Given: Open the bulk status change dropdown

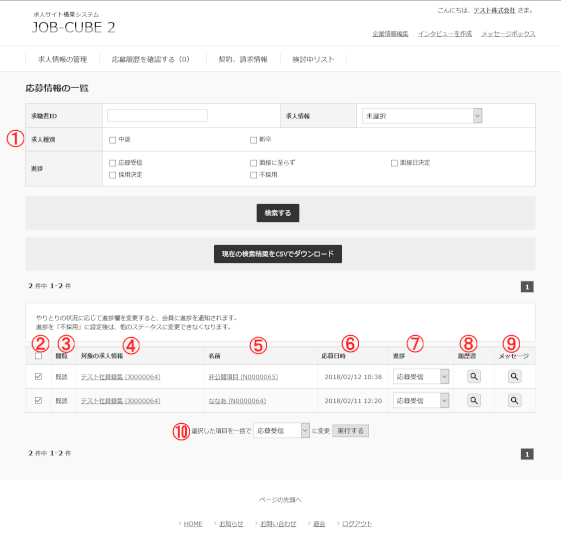Looking at the screenshot, I should pos(282,431).
